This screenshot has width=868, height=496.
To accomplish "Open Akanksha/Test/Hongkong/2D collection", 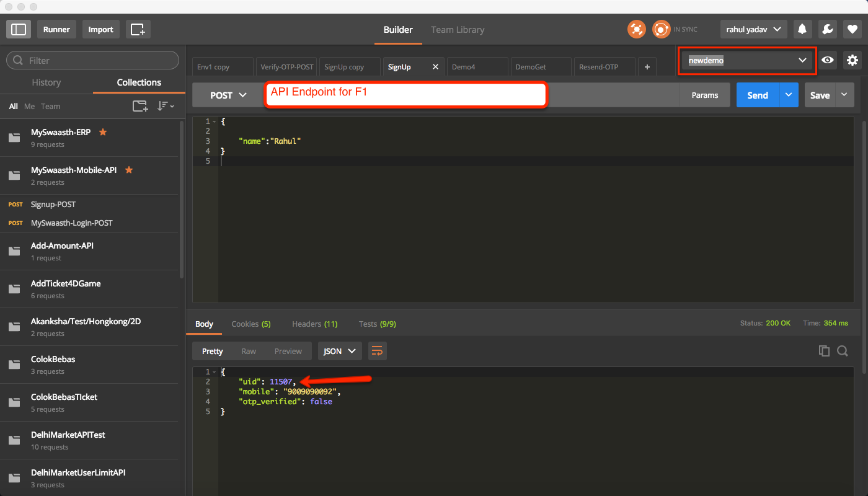I will tap(89, 327).
